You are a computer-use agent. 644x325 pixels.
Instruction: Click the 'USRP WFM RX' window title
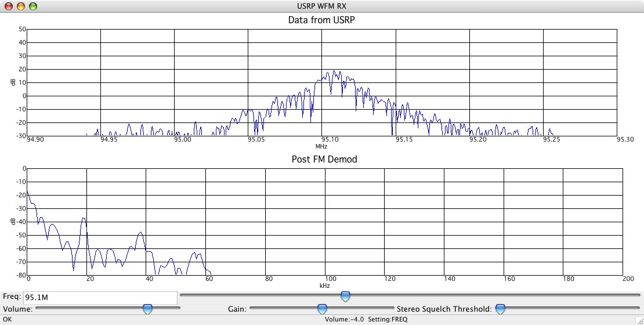pos(322,6)
